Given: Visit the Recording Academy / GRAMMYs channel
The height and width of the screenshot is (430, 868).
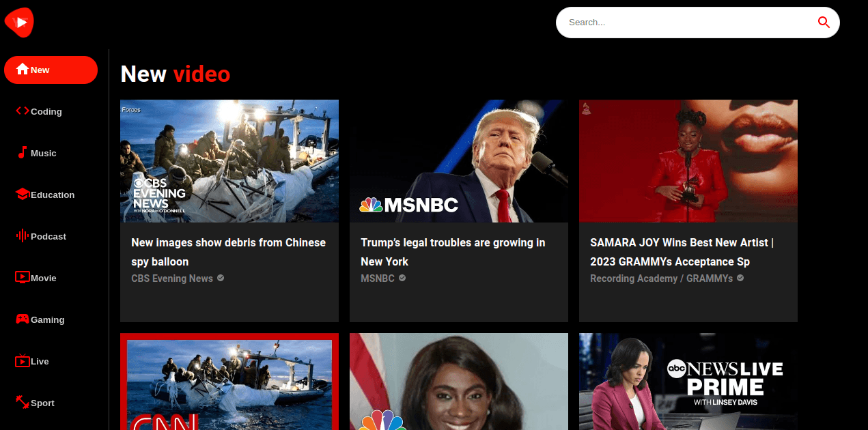Looking at the screenshot, I should tap(661, 278).
